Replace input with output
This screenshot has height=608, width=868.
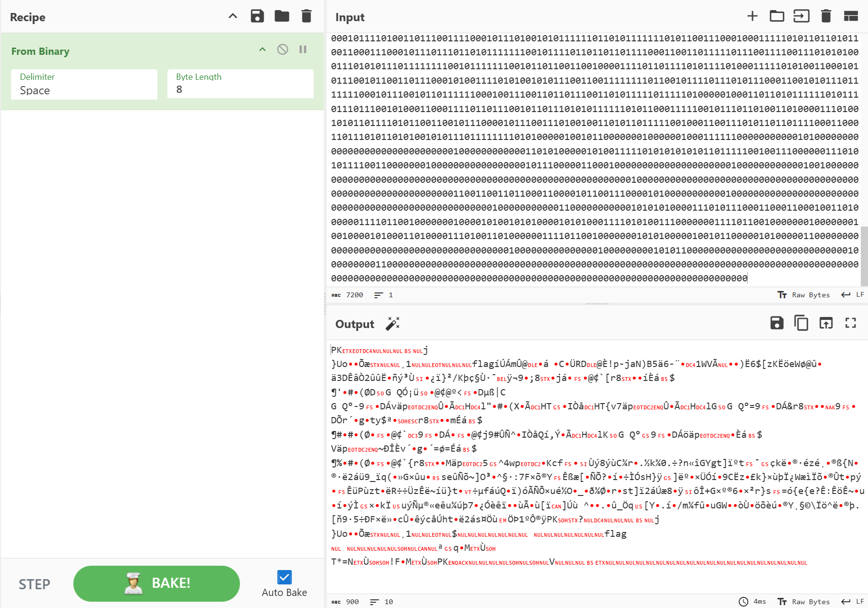coord(826,323)
